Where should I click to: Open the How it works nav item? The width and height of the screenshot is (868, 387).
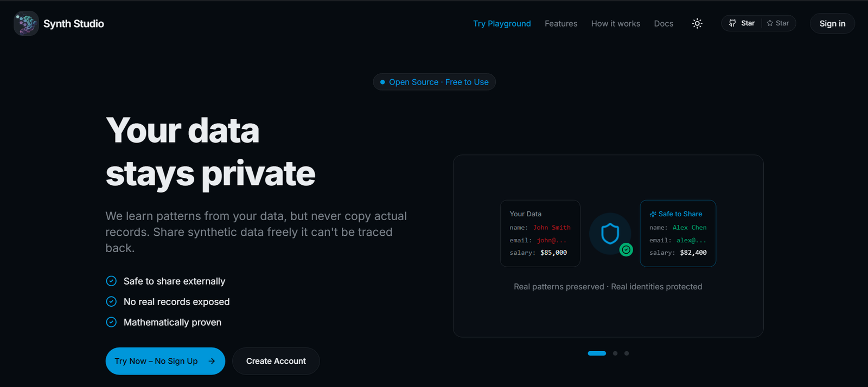[615, 23]
